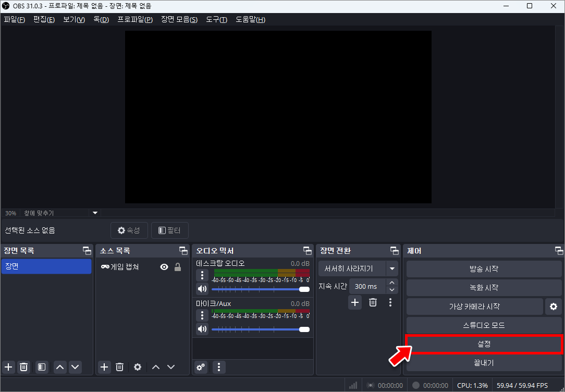Delete selected source with trash icon

coord(120,367)
